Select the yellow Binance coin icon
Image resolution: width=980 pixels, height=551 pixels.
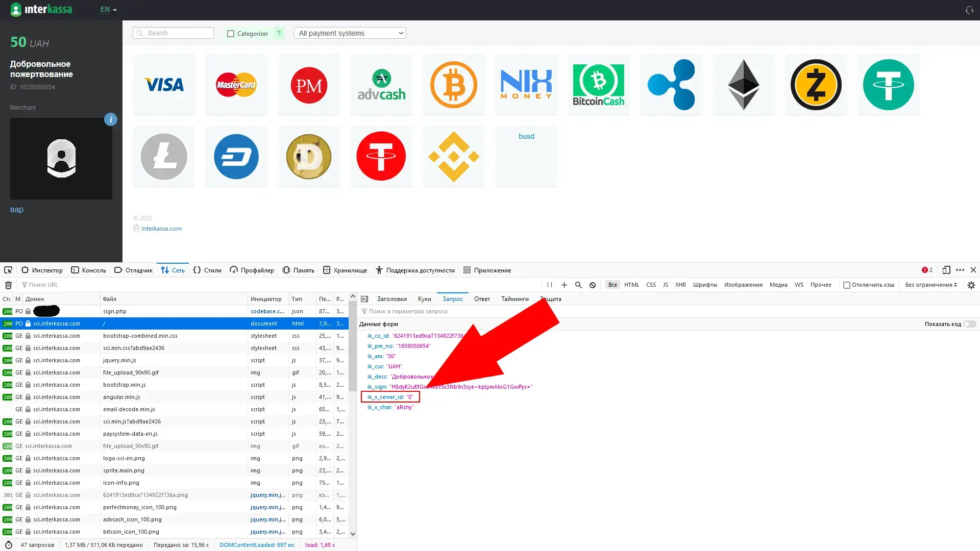pyautogui.click(x=454, y=157)
